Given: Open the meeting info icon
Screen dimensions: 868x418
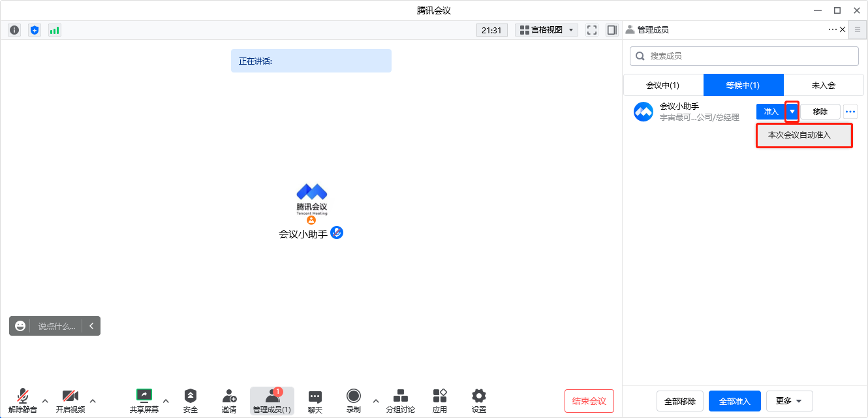Looking at the screenshot, I should pos(14,30).
